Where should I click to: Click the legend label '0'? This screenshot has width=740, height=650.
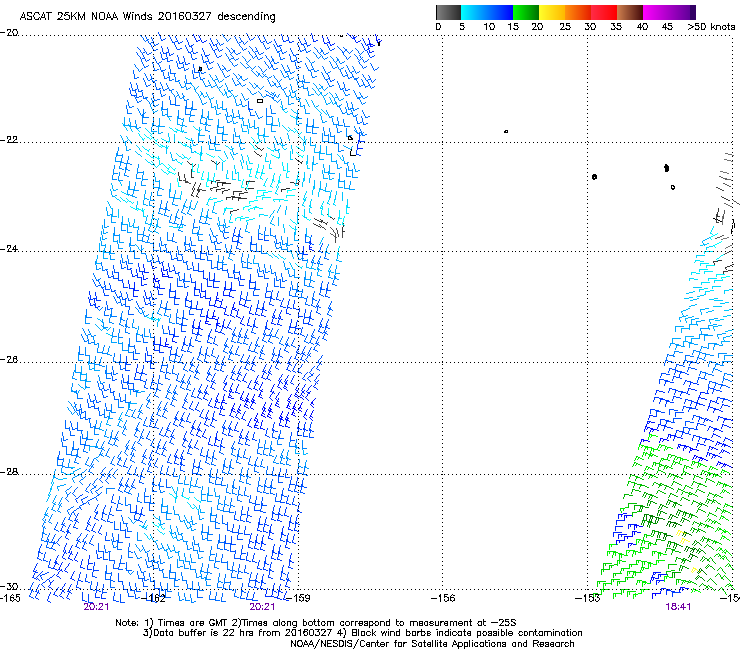click(438, 27)
